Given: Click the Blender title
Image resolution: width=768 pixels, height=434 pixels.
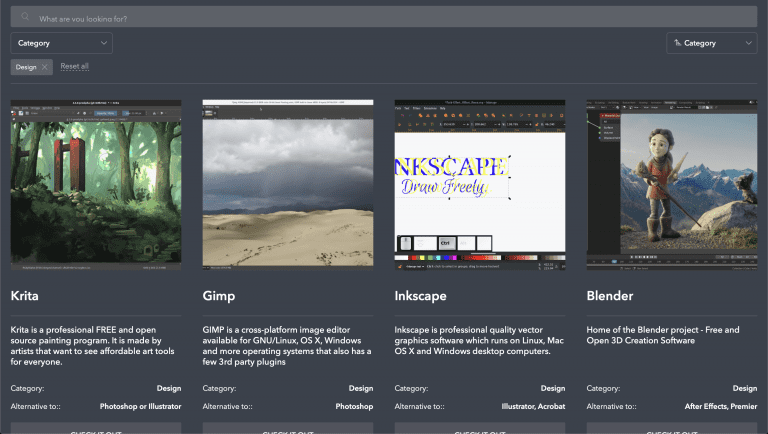Looking at the screenshot, I should 610,295.
